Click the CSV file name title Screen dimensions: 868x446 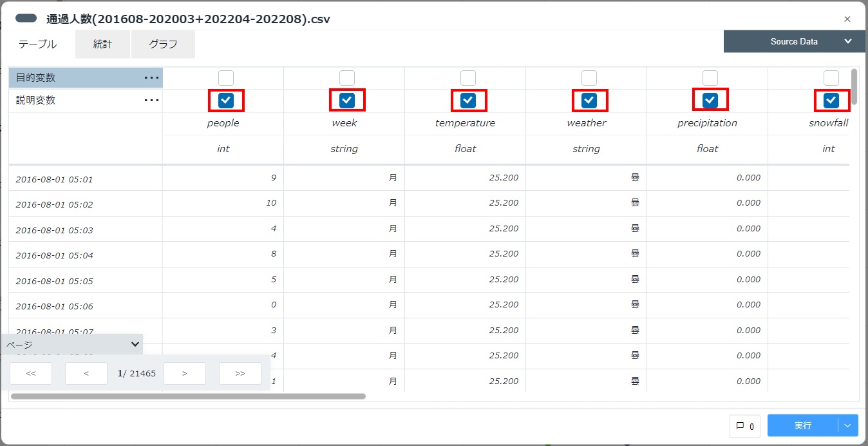point(188,19)
